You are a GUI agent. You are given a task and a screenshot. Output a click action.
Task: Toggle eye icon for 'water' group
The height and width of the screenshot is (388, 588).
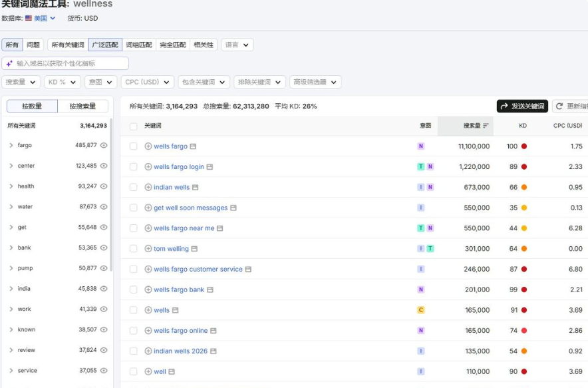click(x=104, y=207)
